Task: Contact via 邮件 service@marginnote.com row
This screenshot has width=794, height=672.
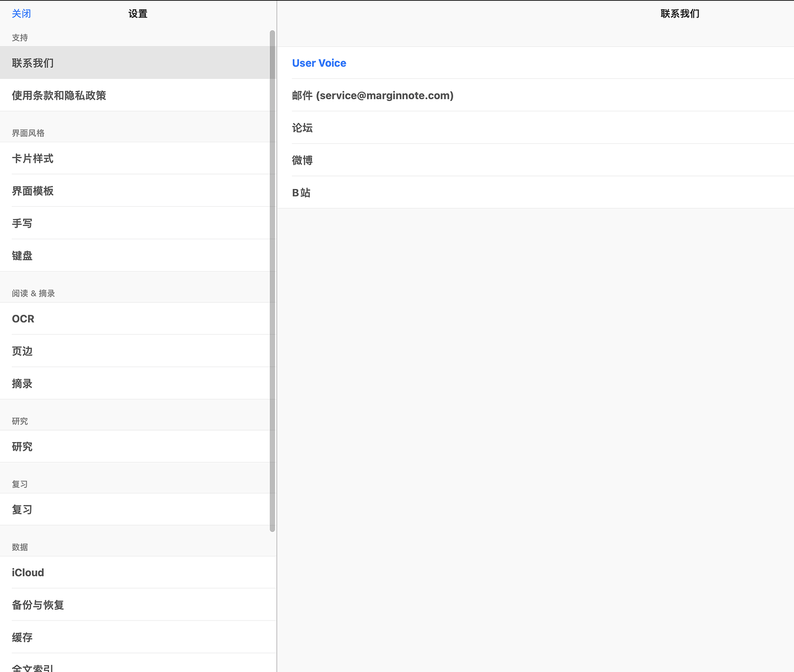Action: click(x=535, y=95)
